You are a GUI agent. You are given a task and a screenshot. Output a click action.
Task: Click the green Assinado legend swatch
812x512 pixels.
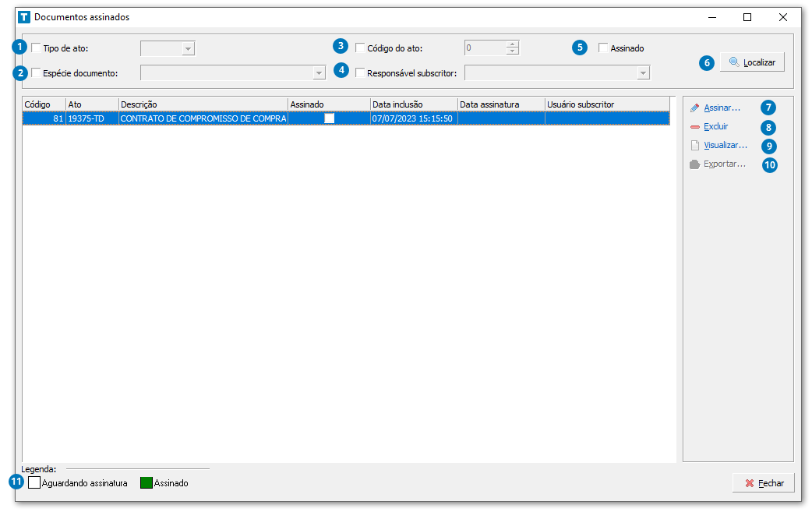[147, 483]
